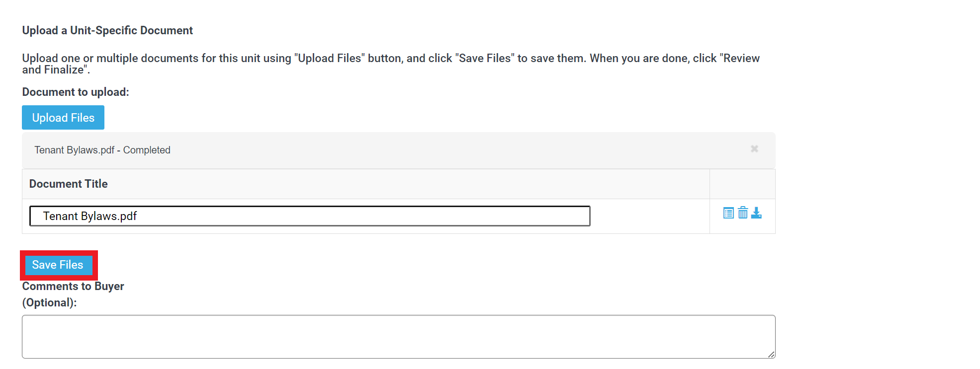
Task: Click the upload instructions paragraph text
Action: tap(391, 64)
